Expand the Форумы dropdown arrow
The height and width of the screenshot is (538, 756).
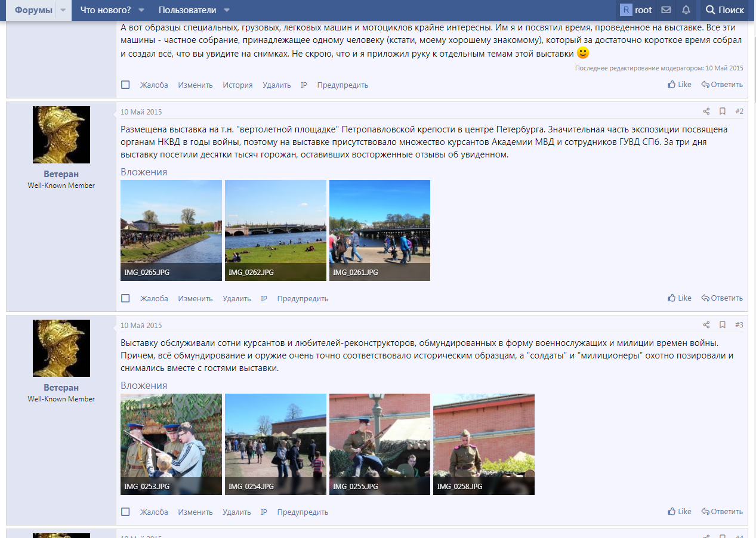61,10
